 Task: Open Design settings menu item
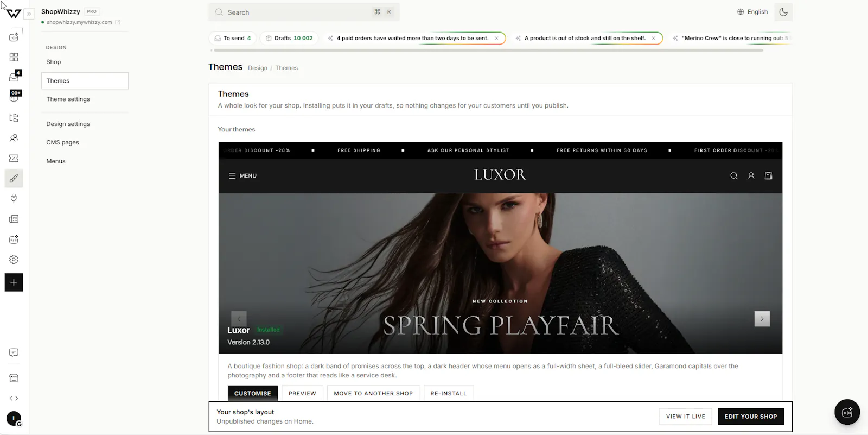click(x=85, y=124)
